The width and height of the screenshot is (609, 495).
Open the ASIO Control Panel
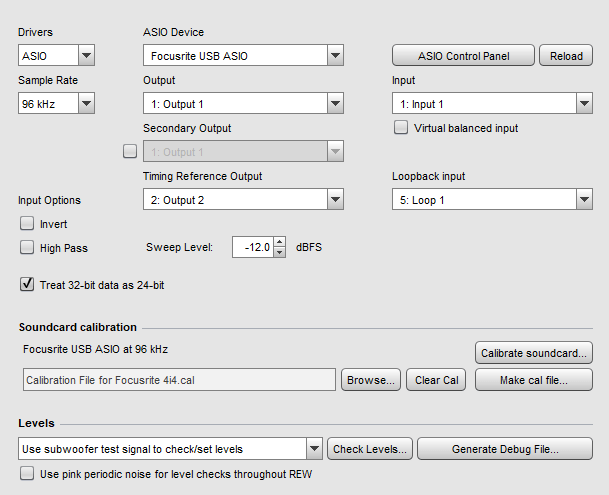(463, 56)
